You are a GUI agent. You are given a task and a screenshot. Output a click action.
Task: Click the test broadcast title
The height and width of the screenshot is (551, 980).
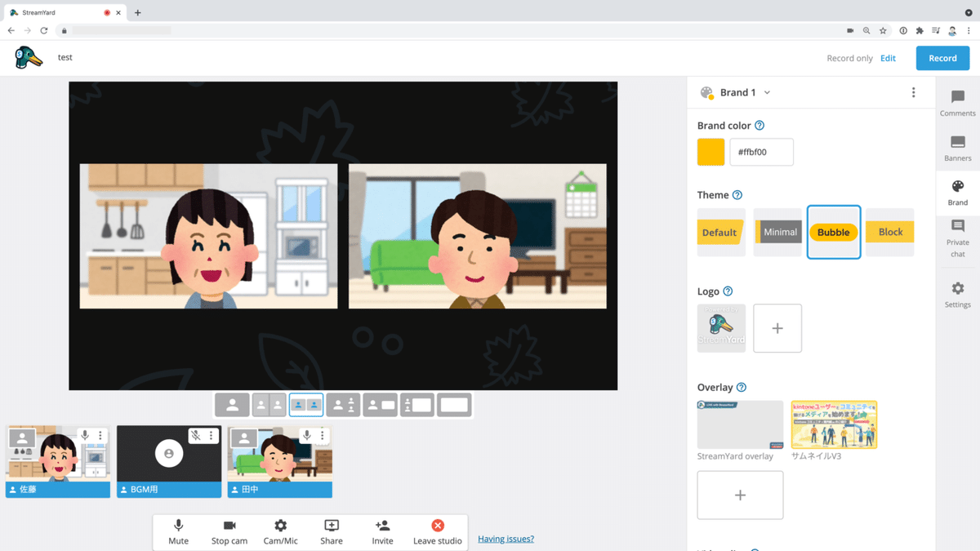pyautogui.click(x=65, y=58)
